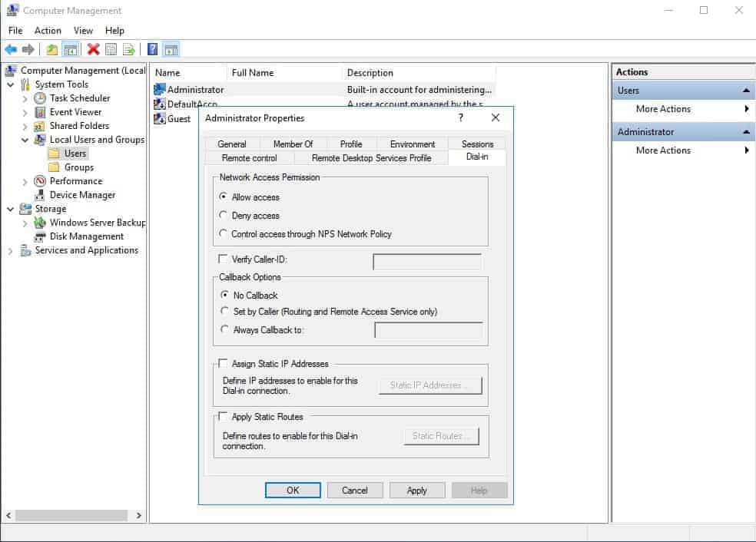
Task: Click the Task Scheduler clock icon
Action: pos(40,98)
